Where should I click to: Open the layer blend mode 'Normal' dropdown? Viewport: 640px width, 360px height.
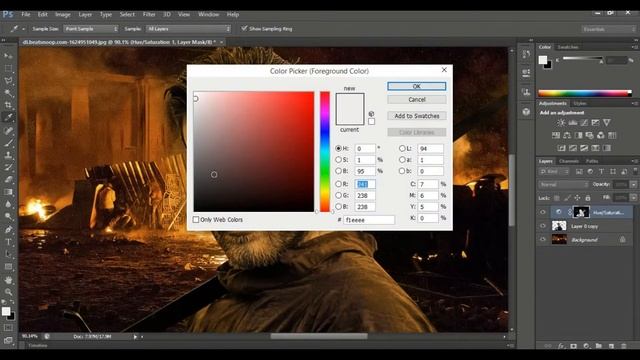point(563,184)
